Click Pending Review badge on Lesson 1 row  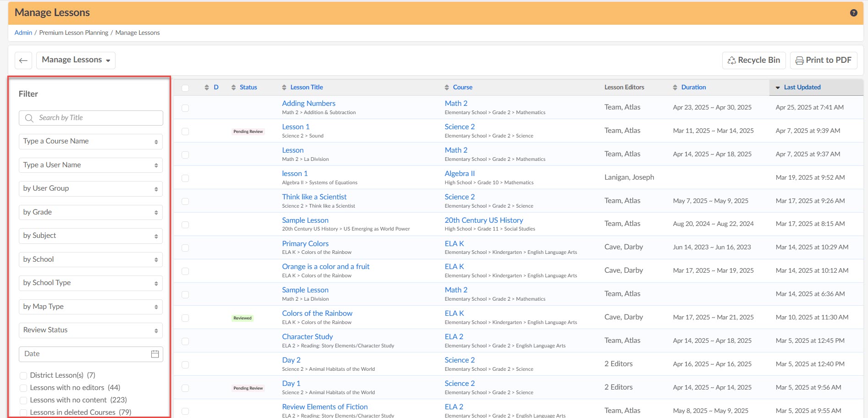248,132
